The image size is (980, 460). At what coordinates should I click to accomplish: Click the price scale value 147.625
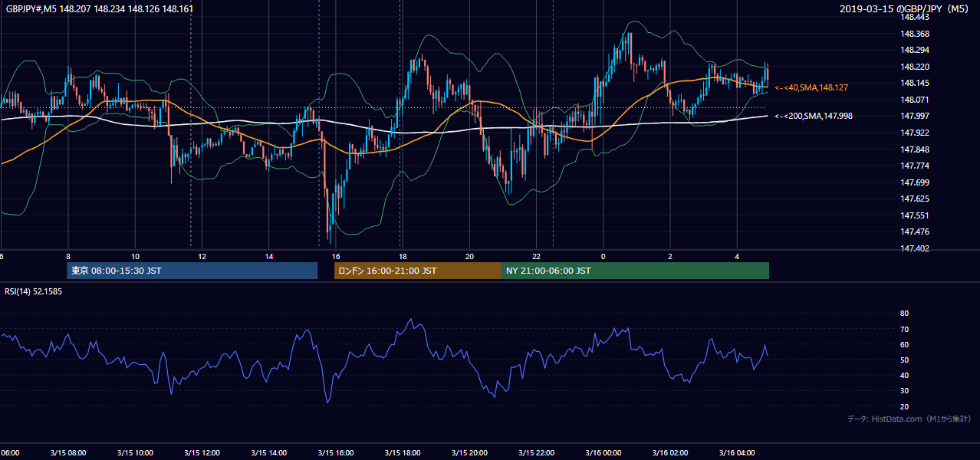point(916,199)
